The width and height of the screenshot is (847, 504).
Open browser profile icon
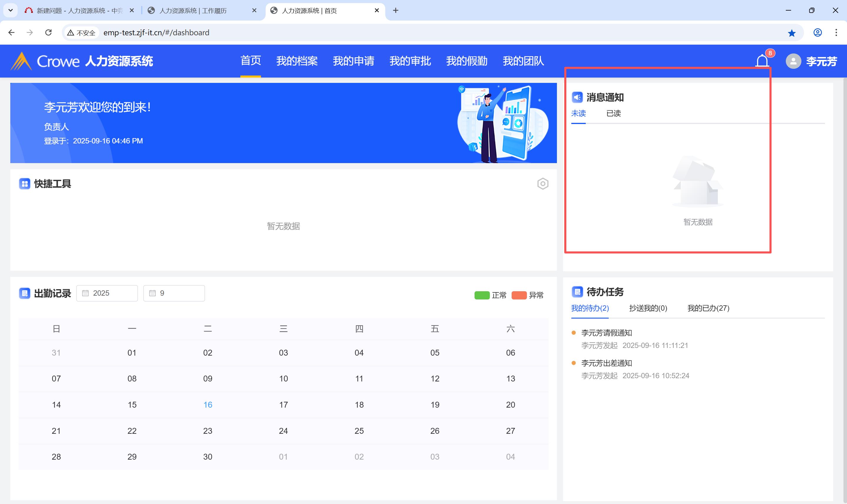(x=817, y=33)
